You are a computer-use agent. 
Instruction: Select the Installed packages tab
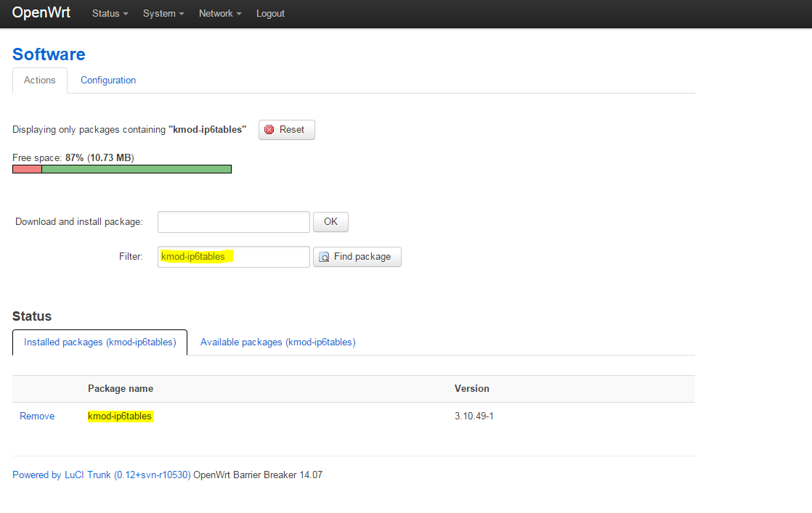(100, 342)
